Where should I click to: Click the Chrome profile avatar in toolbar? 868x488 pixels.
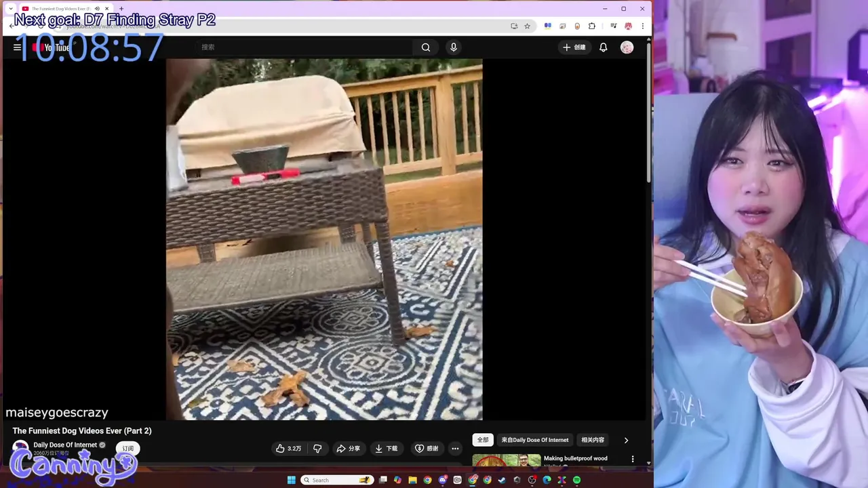tap(629, 26)
